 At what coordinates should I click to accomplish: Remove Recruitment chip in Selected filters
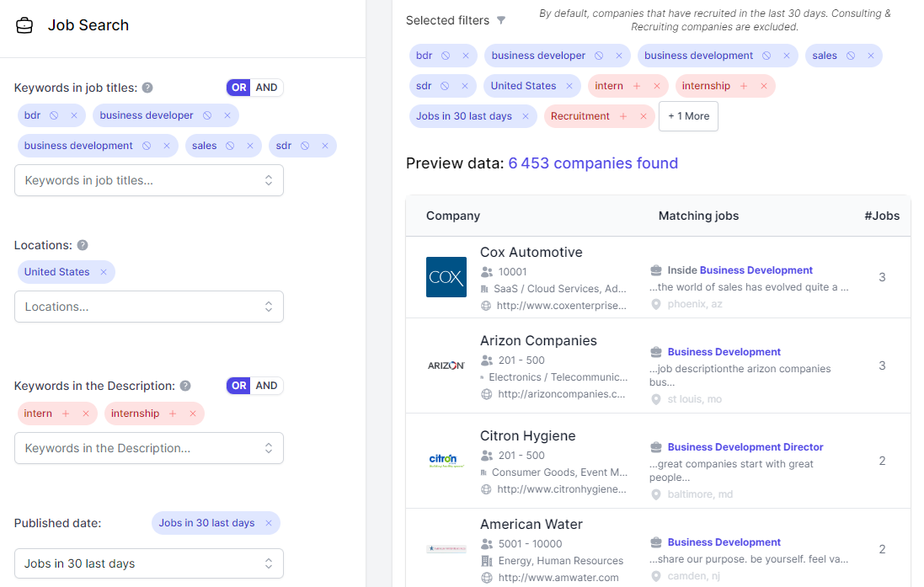coord(644,116)
